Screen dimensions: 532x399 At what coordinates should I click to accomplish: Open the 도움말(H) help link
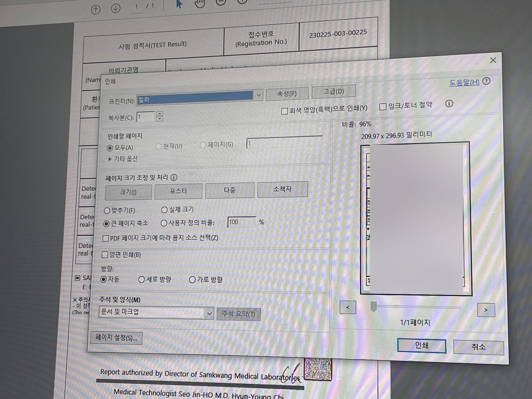[464, 82]
